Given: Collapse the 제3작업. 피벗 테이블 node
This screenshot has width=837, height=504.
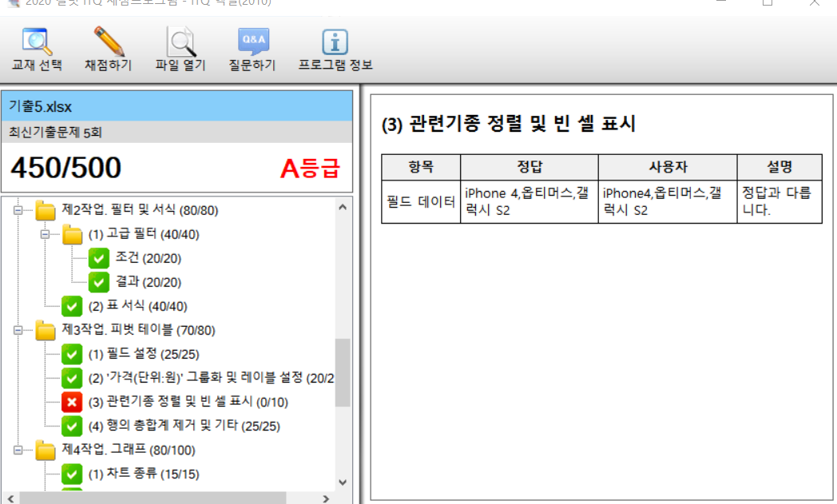Looking at the screenshot, I should (x=18, y=330).
